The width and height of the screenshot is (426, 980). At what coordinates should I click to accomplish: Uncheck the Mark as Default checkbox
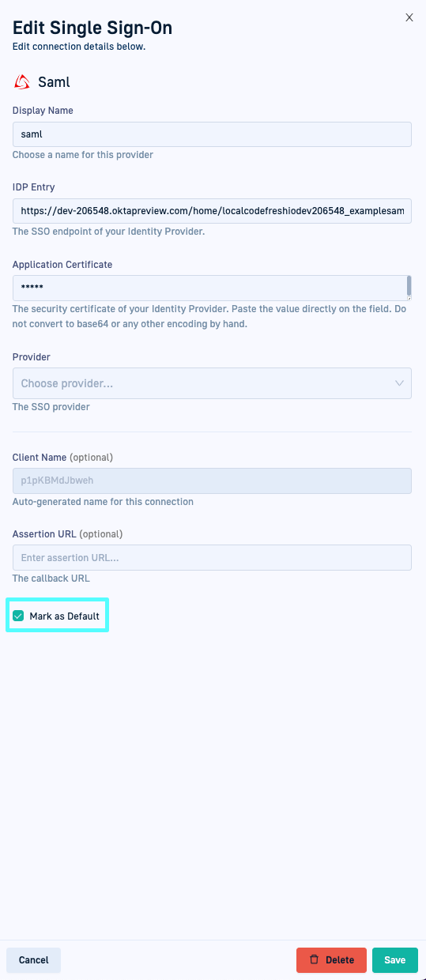click(x=18, y=616)
